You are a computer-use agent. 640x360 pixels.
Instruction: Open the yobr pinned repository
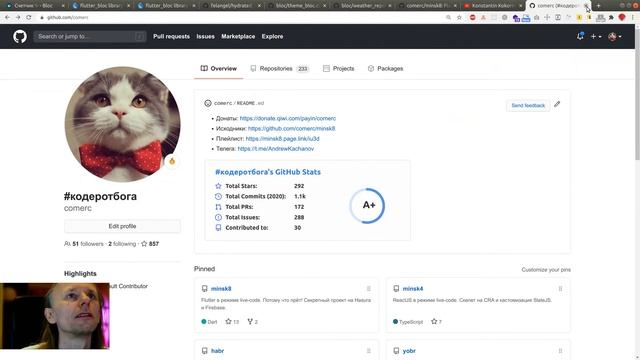point(409,351)
